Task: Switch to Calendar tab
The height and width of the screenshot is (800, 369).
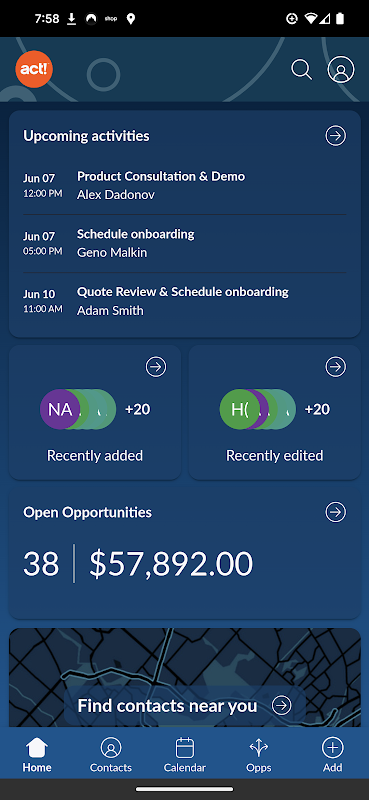Action: pyautogui.click(x=185, y=755)
